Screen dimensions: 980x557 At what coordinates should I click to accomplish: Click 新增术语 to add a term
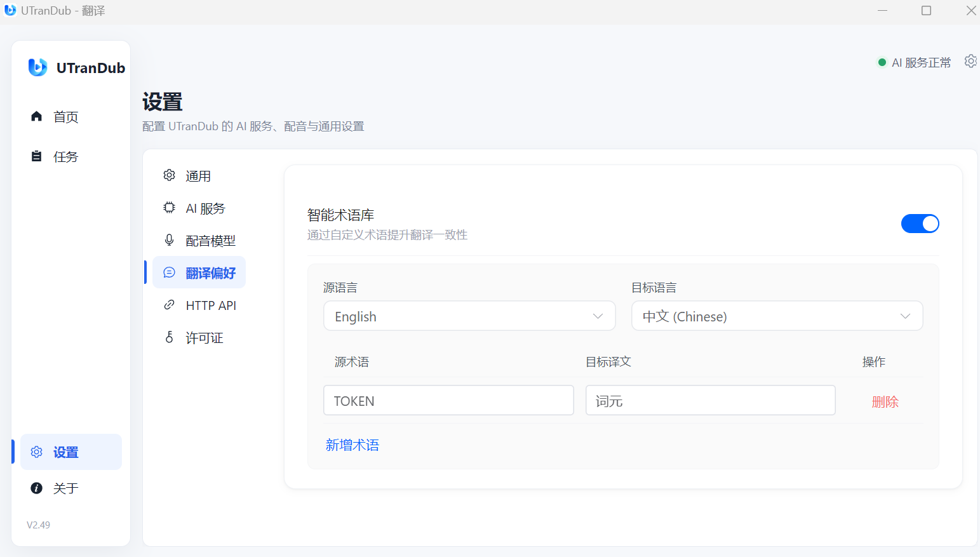(352, 445)
